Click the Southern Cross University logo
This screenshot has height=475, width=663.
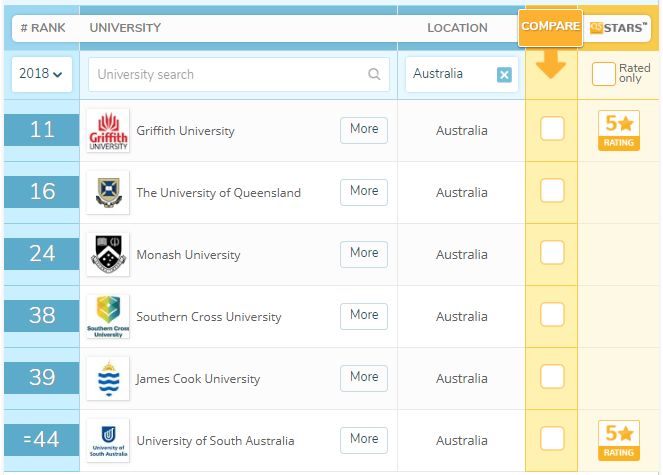[x=108, y=317]
